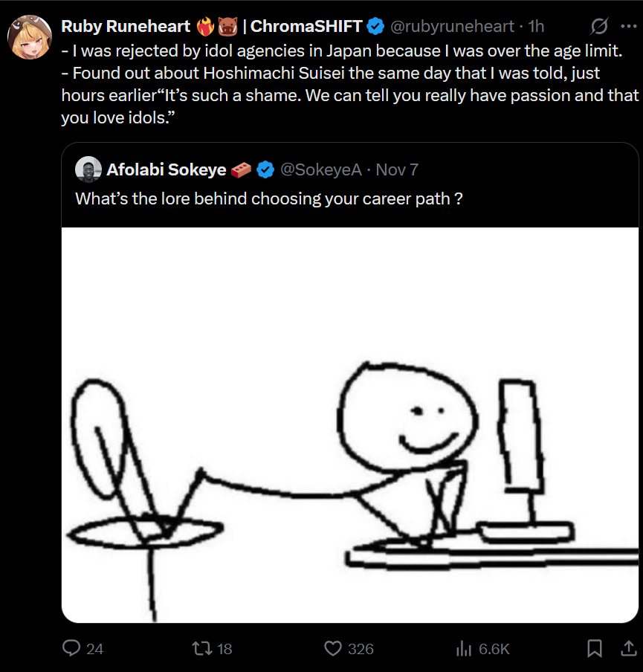Click Ruby Runeheart's profile avatar
643x672 pixels.
[30, 36]
